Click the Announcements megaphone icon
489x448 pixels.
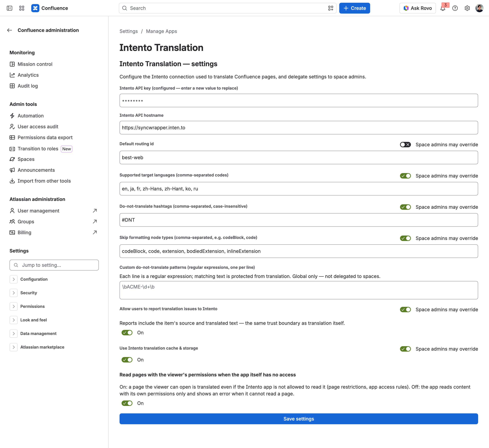(x=12, y=170)
